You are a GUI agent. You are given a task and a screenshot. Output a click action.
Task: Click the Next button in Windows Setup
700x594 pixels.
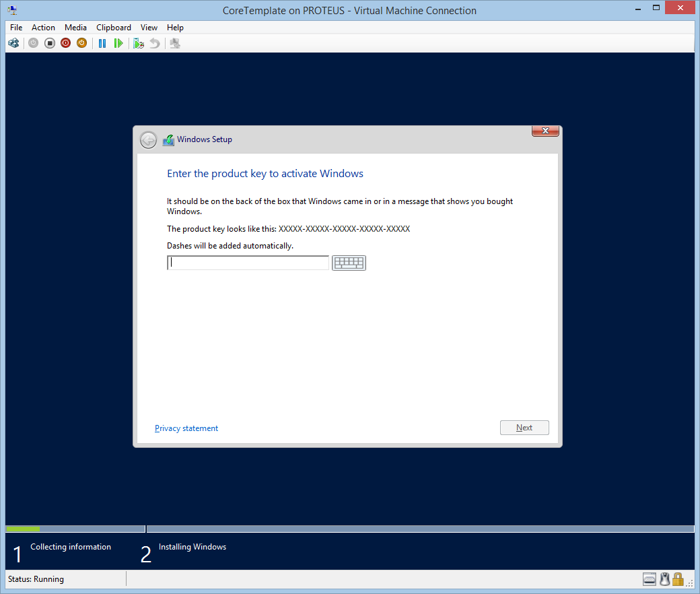524,428
